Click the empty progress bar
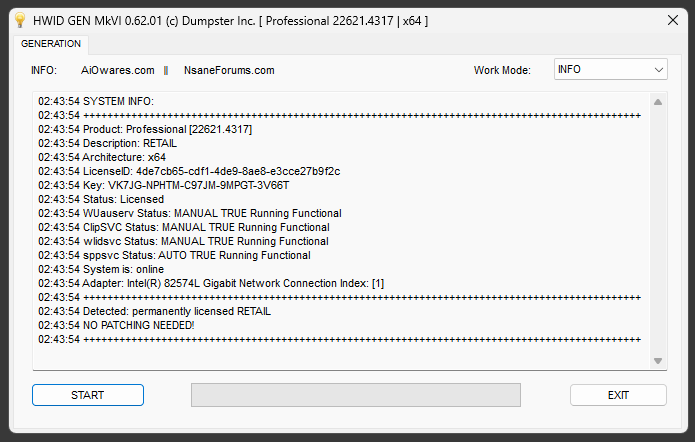The width and height of the screenshot is (695, 442). click(x=356, y=395)
